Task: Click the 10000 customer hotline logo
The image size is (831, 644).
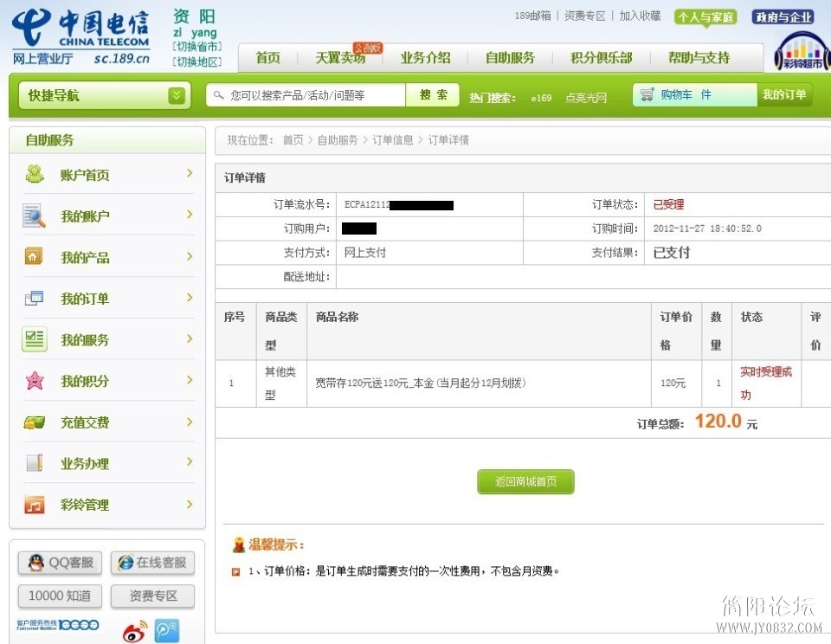Action: 57,625
